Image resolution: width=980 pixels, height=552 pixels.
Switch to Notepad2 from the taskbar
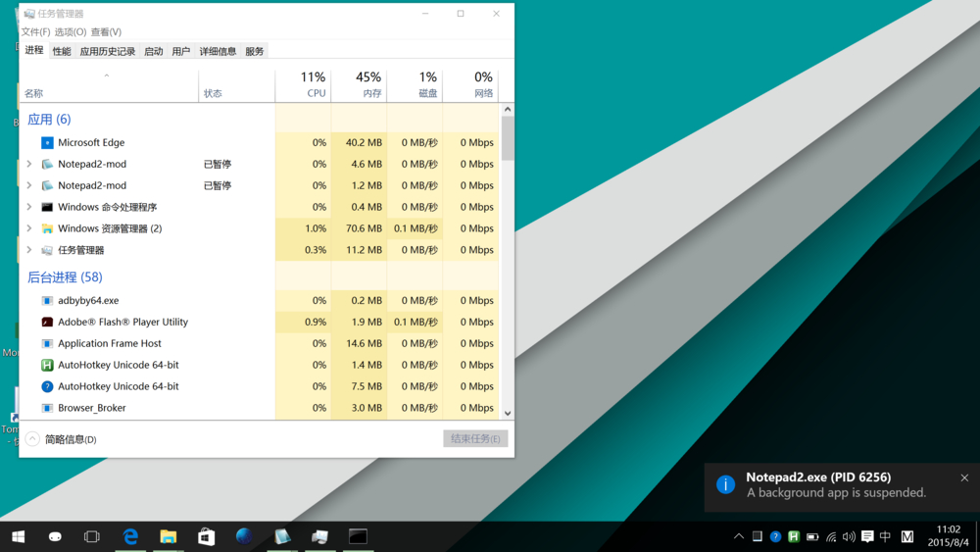click(x=282, y=536)
